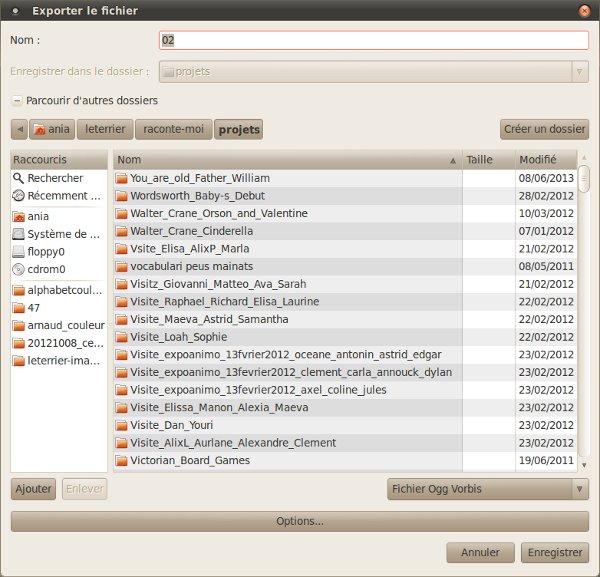Select the floppy0 drive shortcut
600x577 pixels.
59,251
